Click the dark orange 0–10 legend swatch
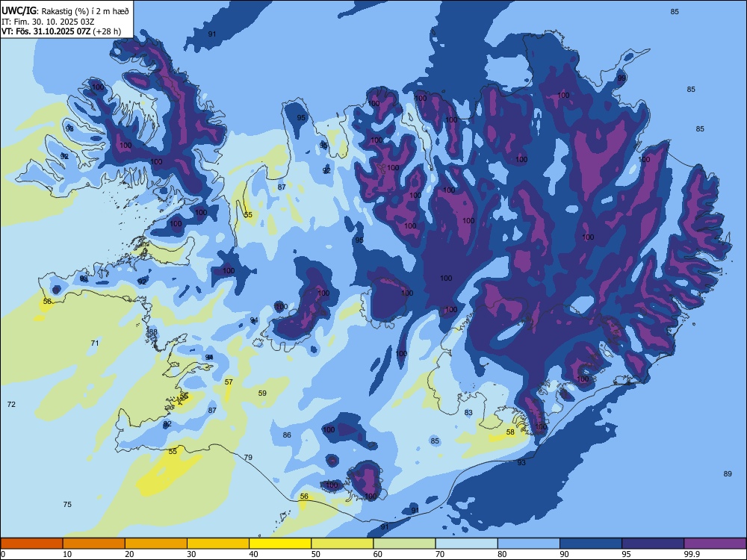The image size is (747, 560). point(31,544)
